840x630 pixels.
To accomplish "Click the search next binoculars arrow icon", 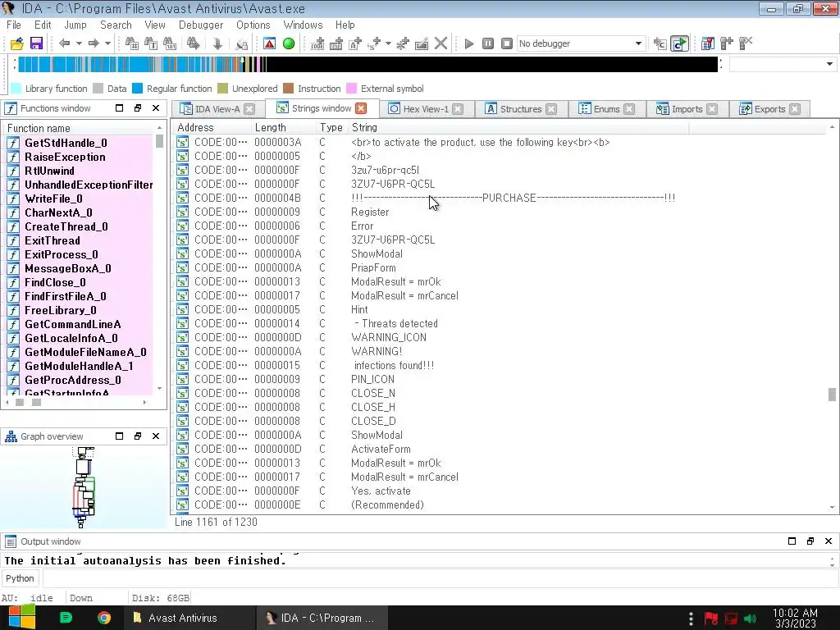I will [193, 43].
